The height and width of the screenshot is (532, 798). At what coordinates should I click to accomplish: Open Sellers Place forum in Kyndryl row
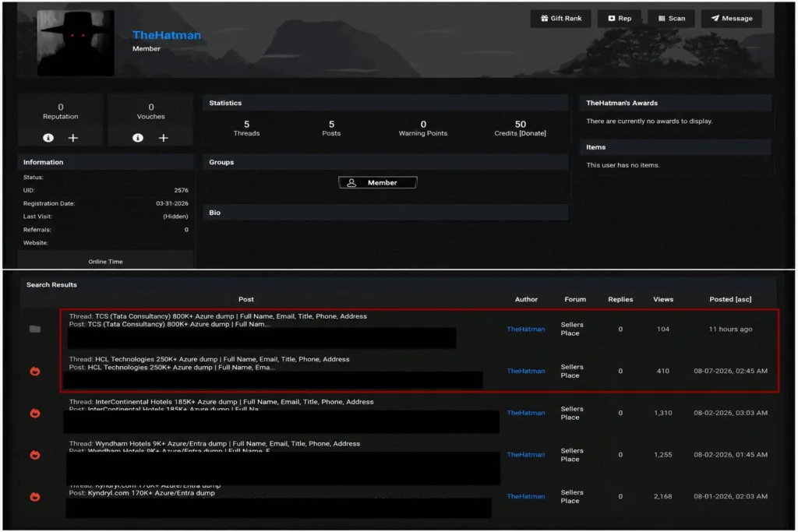click(x=572, y=496)
